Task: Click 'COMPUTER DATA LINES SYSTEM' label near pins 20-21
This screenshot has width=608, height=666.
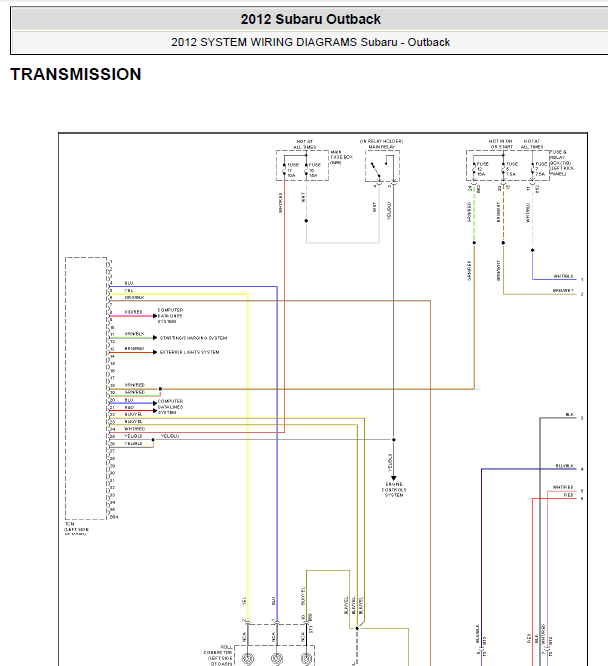Action: [170, 406]
